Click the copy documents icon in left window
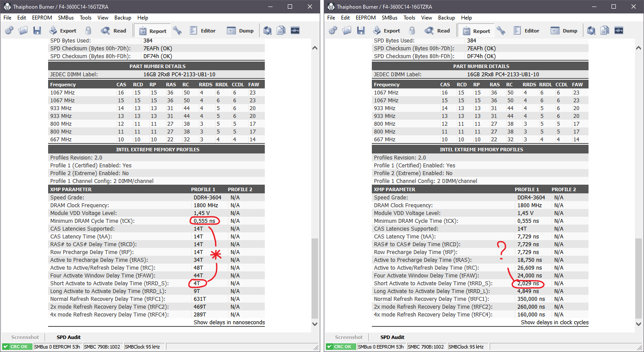Screen dimensions: 644x352 (x=281, y=30)
